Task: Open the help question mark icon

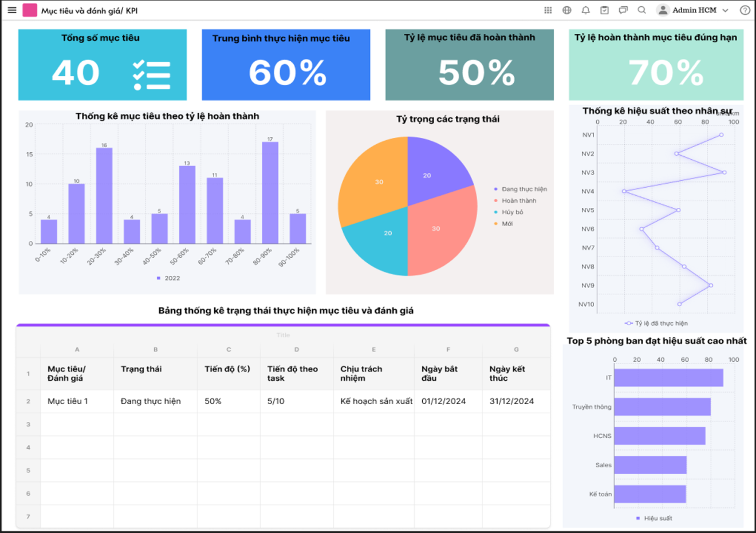Action: point(745,10)
